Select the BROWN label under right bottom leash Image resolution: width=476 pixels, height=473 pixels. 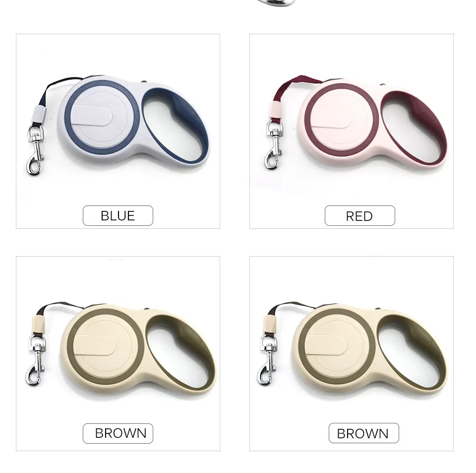[x=363, y=433]
